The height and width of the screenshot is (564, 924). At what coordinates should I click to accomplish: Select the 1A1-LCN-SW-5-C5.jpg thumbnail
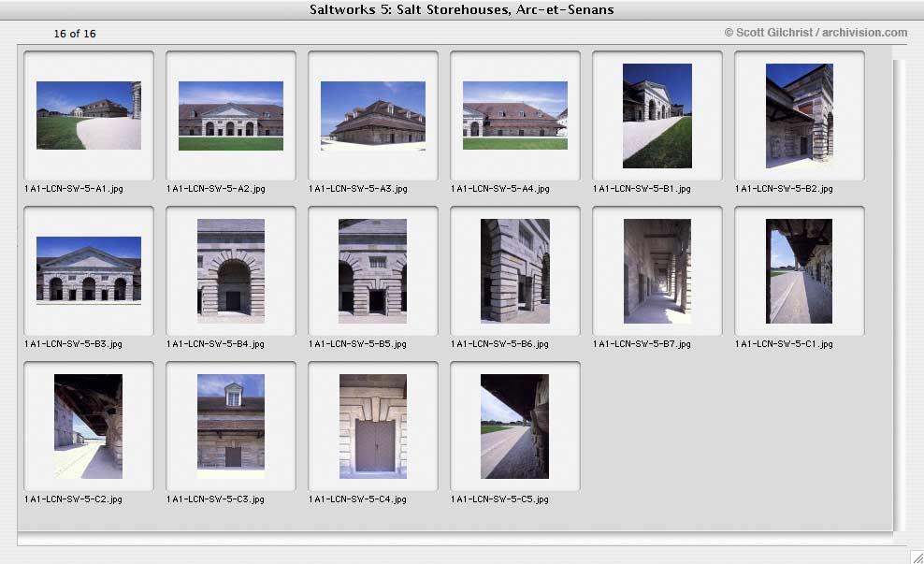[515, 427]
